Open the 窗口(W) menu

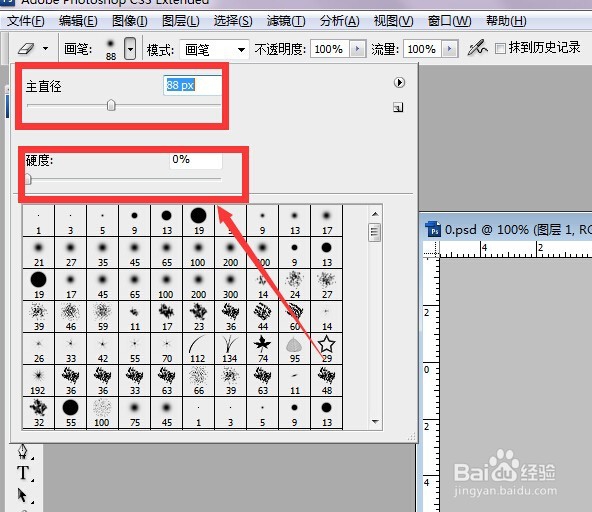(449, 21)
